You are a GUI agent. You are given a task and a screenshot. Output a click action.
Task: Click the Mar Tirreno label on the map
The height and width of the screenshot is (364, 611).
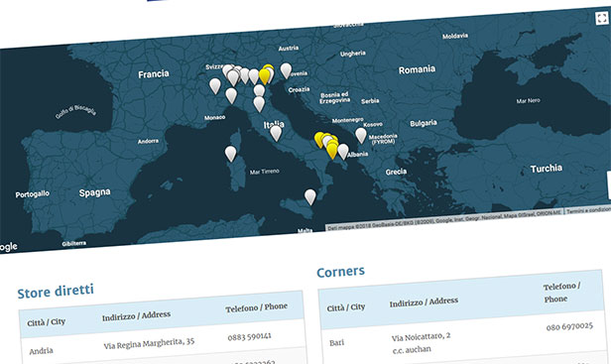point(264,172)
